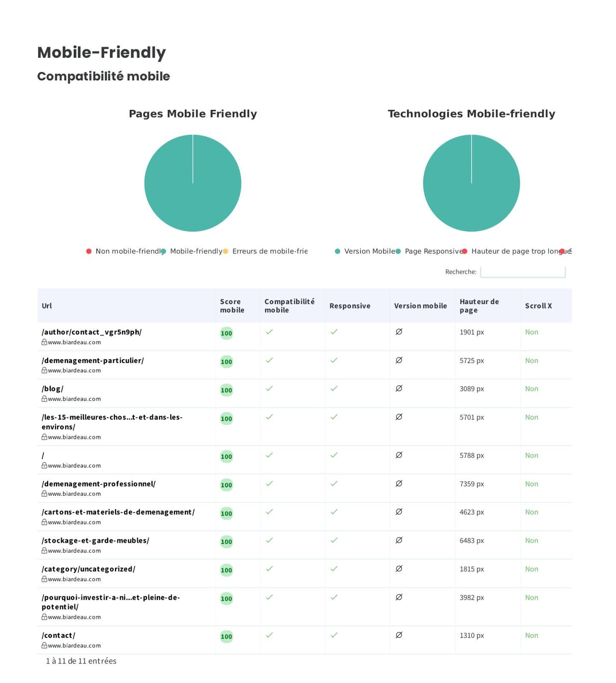Sort table by Hauteur de page column
This screenshot has height=683, width=616.
pos(479,306)
